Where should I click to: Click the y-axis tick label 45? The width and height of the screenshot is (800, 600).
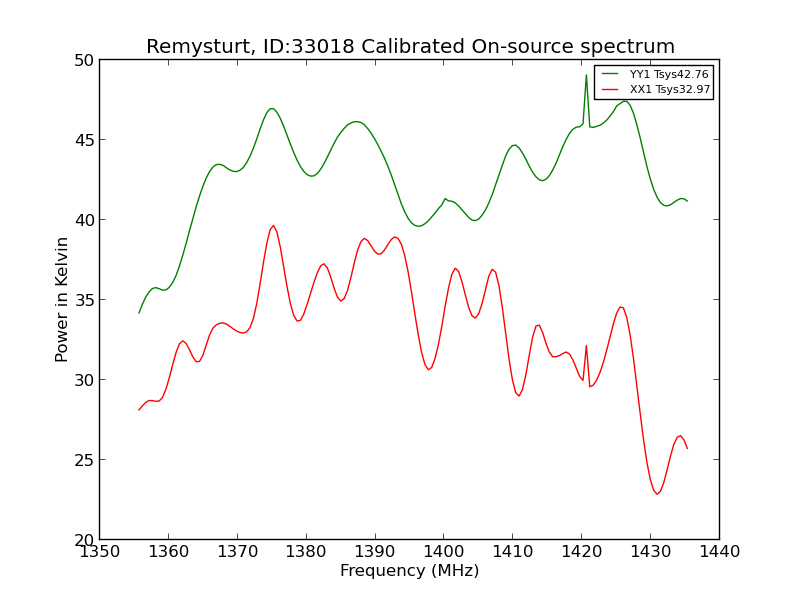click(84, 140)
